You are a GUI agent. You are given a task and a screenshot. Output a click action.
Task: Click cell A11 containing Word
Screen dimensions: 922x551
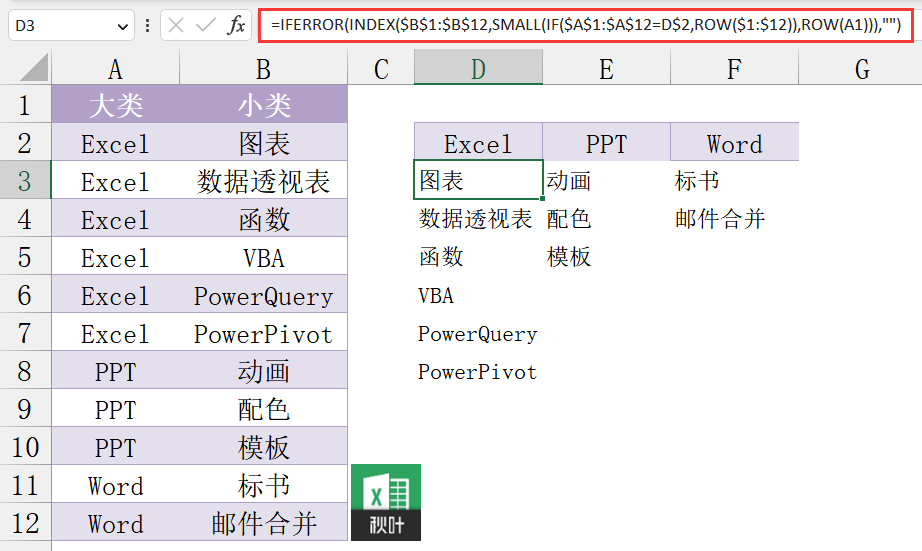tap(115, 485)
